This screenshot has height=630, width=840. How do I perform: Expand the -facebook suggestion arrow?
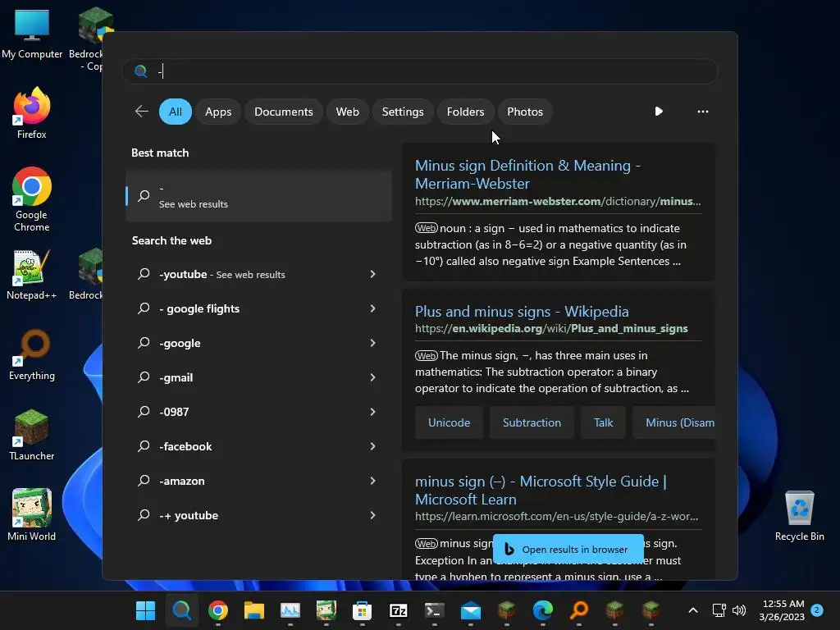click(373, 446)
